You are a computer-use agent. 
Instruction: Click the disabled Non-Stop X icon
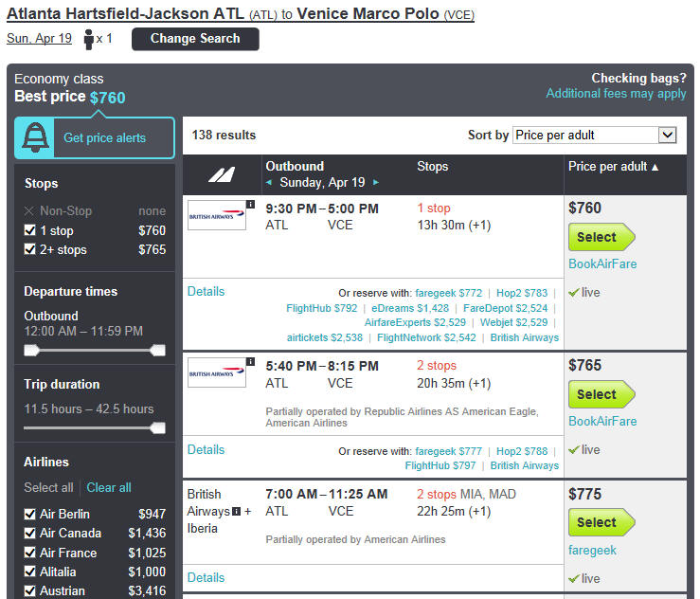[29, 210]
